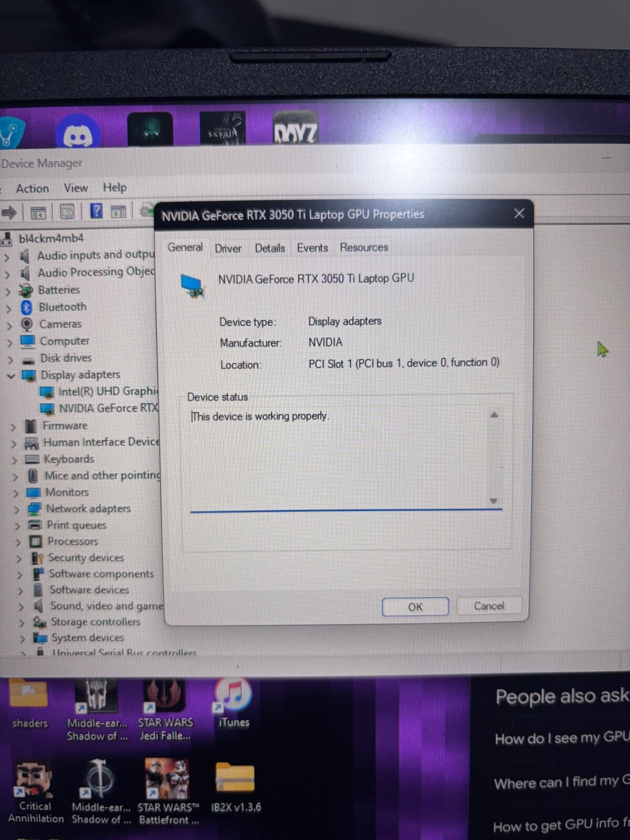The image size is (630, 840).
Task: Click the Cameras category icon
Action: coord(27,324)
